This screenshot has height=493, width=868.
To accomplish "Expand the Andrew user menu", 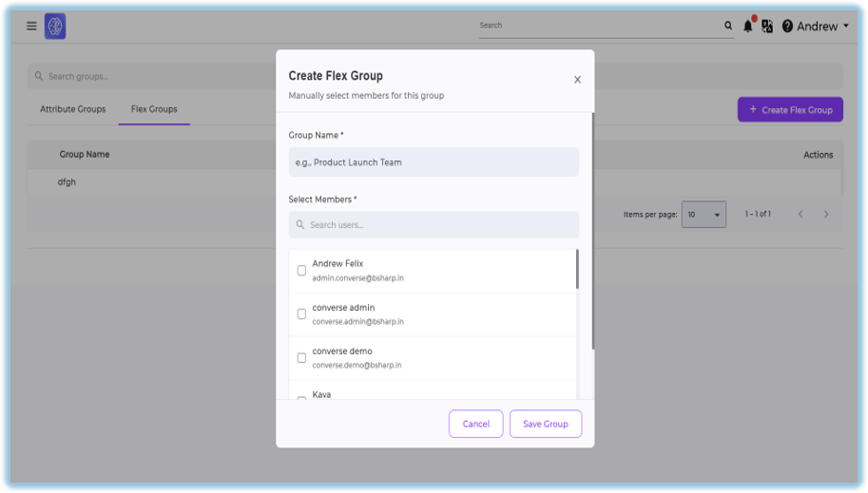I will (x=822, y=26).
